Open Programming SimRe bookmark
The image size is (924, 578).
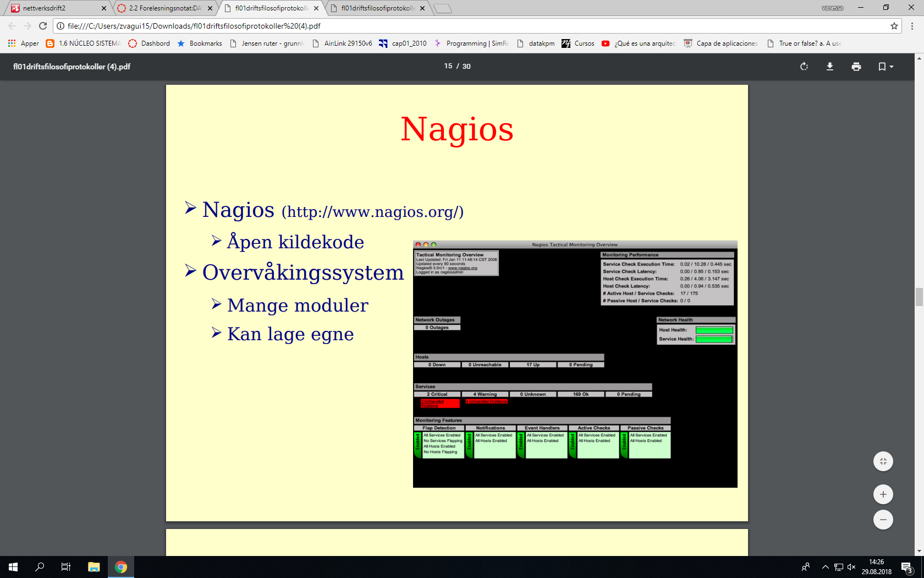pyautogui.click(x=471, y=43)
